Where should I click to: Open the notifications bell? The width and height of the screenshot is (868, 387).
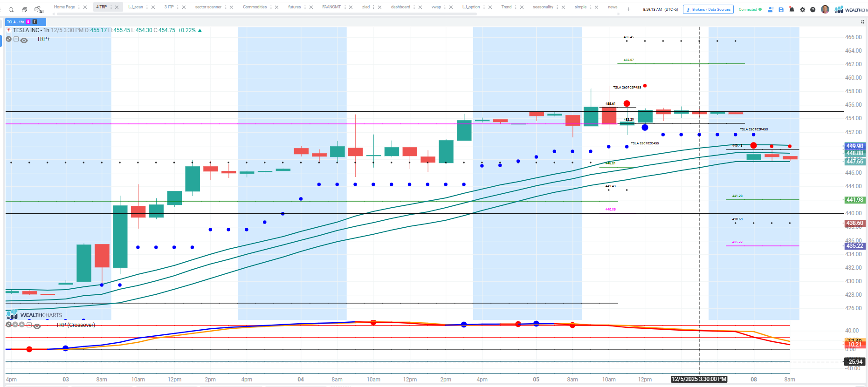click(x=792, y=9)
